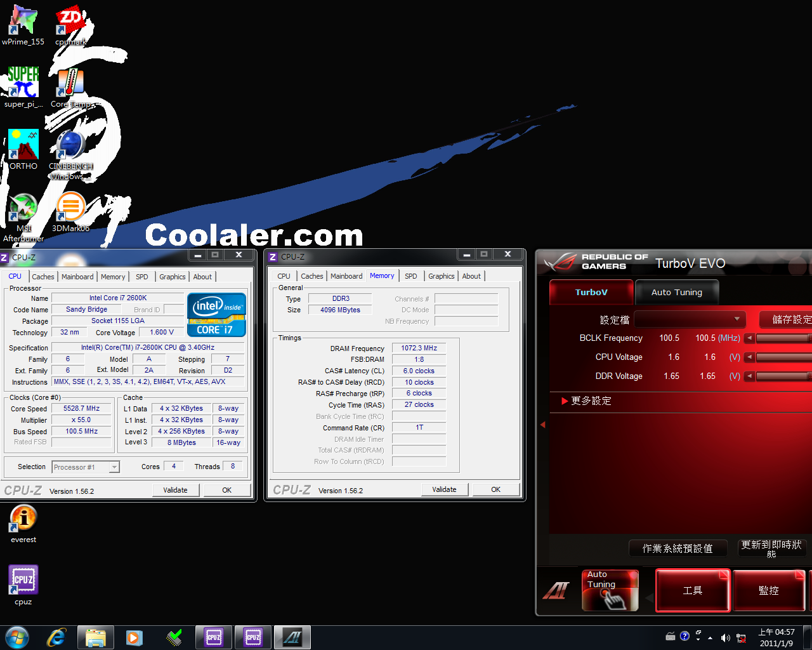Click Validate in left CPU-Z window
Screen dimensions: 812x650
click(x=176, y=490)
